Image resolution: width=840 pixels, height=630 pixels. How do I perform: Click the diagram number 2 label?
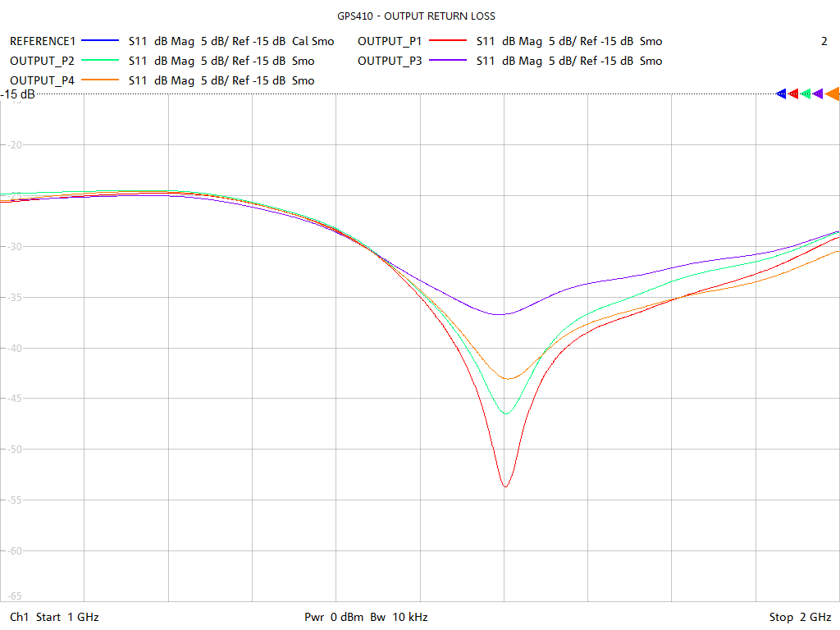point(824,41)
